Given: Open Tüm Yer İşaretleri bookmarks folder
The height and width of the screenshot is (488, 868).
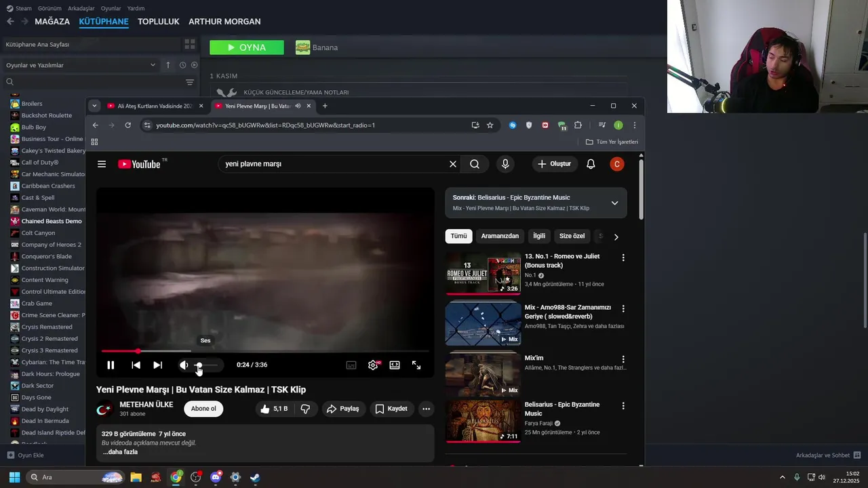Looking at the screenshot, I should pyautogui.click(x=612, y=142).
